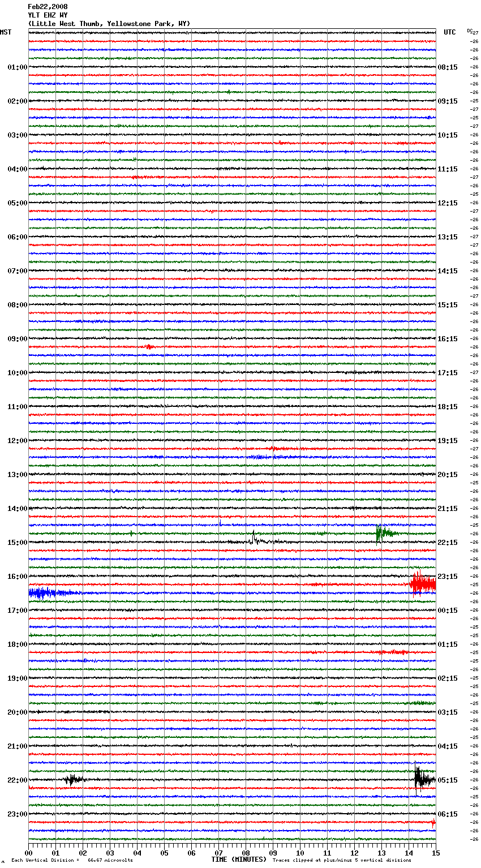Image resolution: width=481 pixels, height=868 pixels.
Task: Click the minute 00 tick label on axis
Action: pos(28,853)
